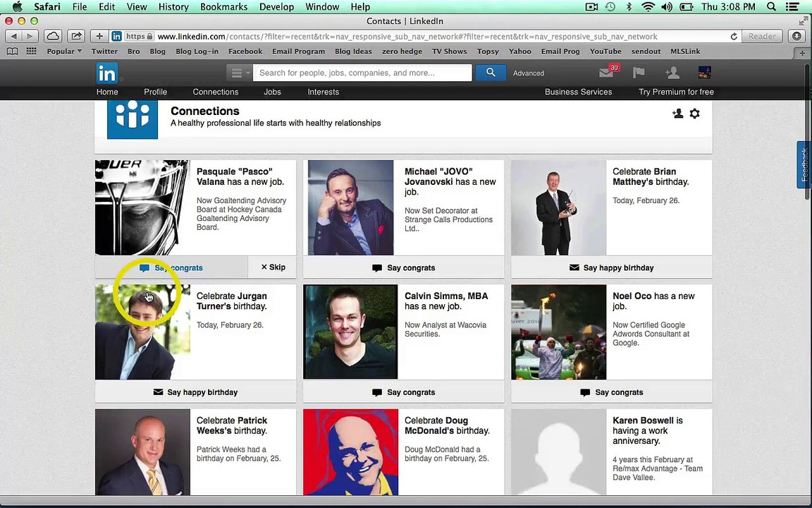Open Notification Center list icon

click(792, 7)
